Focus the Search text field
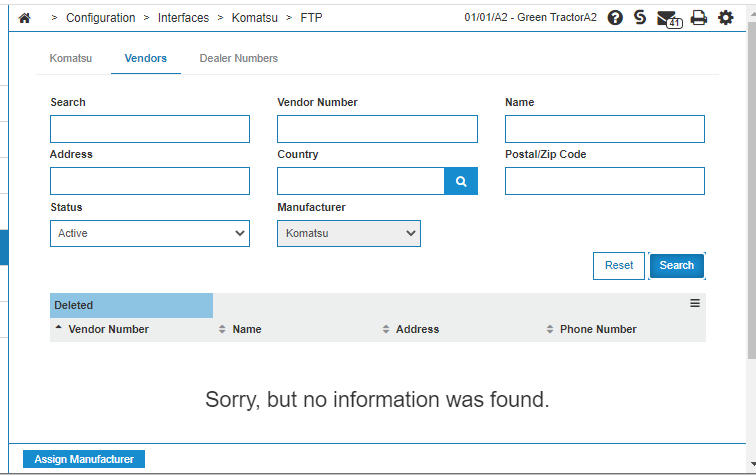Viewport: 756px width, 475px height. pyautogui.click(x=150, y=129)
